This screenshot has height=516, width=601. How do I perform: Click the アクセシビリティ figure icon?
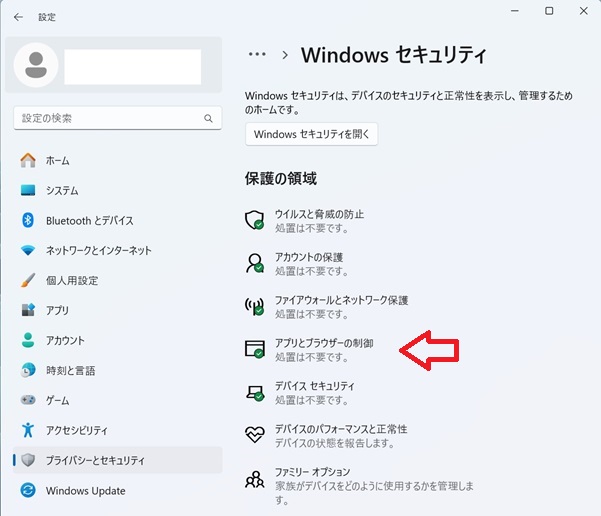[x=28, y=430]
